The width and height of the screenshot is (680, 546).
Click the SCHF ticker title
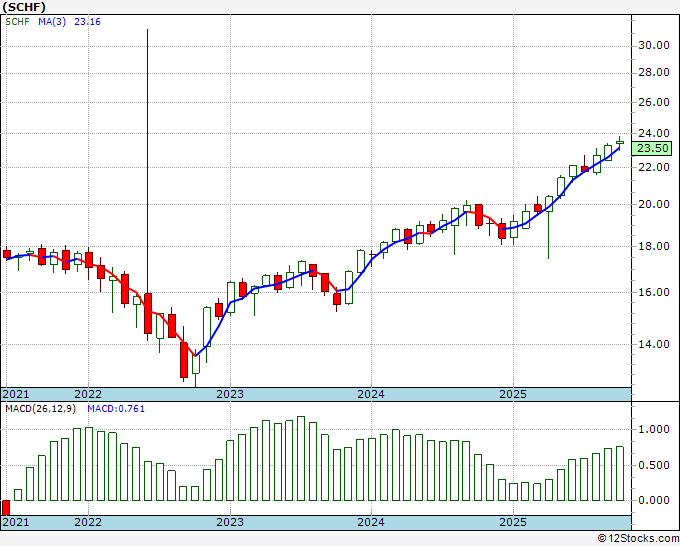coord(24,7)
